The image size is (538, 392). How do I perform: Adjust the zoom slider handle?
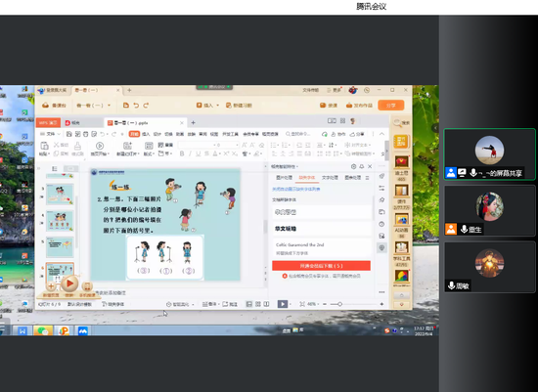tap(339, 304)
